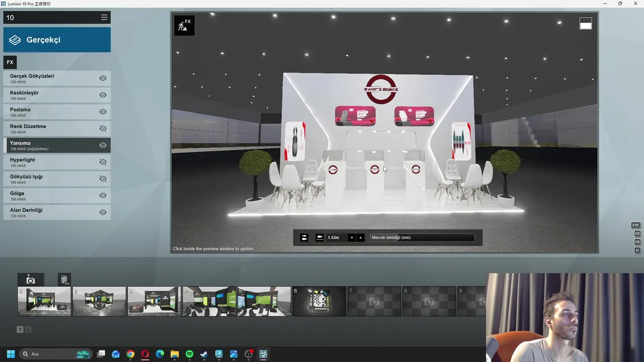Open Steam from the taskbar
644x362 pixels.
click(204, 354)
